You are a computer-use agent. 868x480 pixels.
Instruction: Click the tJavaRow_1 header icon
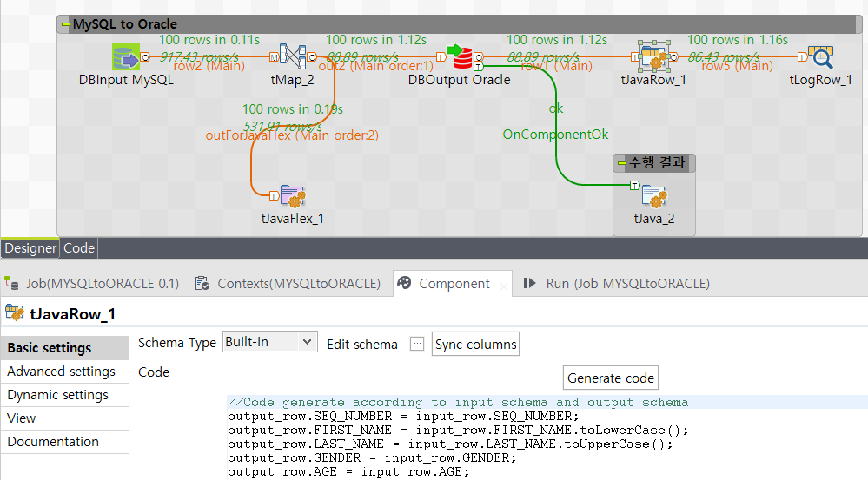[15, 313]
